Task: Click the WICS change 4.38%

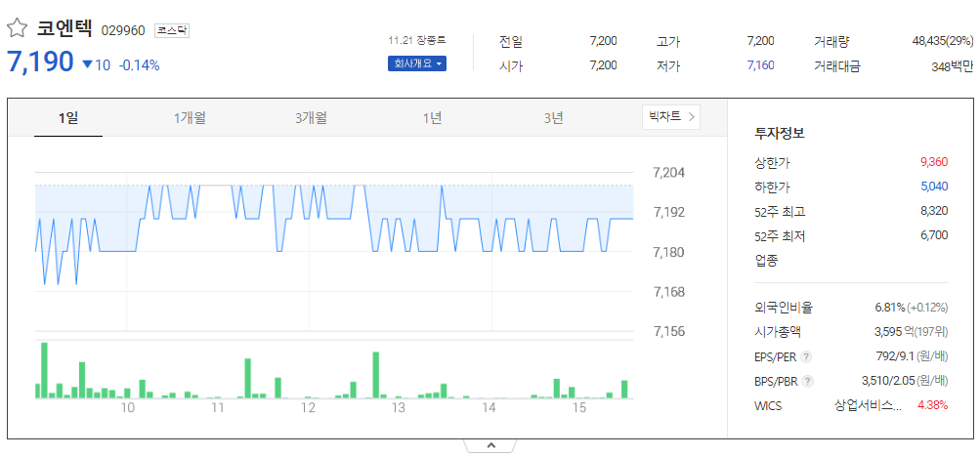Action: [932, 405]
